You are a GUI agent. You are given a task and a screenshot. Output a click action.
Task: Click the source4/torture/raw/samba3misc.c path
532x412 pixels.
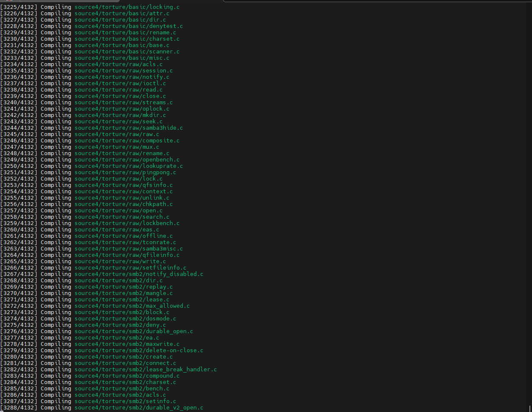[x=129, y=249]
